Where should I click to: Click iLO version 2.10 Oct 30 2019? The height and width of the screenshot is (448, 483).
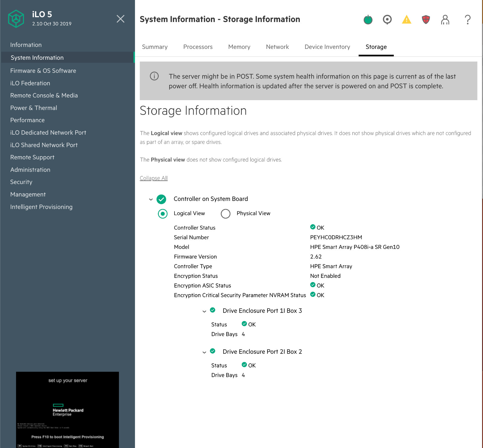click(x=52, y=24)
